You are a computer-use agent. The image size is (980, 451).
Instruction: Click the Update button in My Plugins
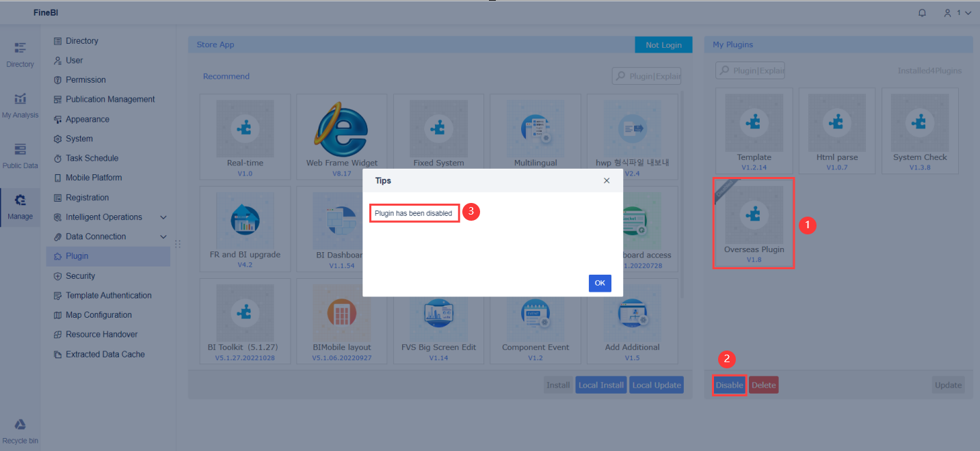coord(948,385)
